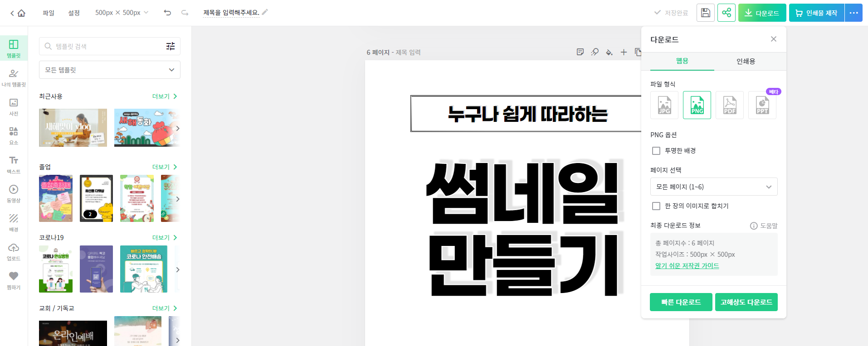Open the 나의 템플릿 sidebar panel
This screenshot has width=868, height=346.
coord(14,77)
